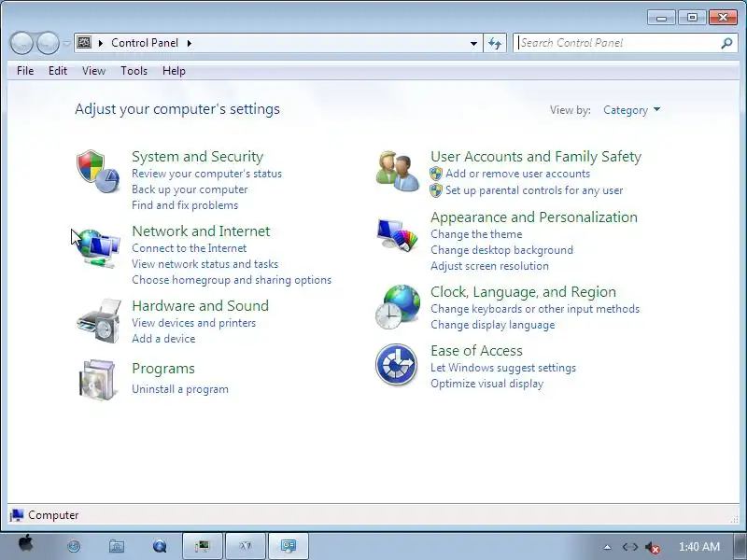Open the Network and Internet globe icon
This screenshot has width=747, height=560.
[x=99, y=247]
